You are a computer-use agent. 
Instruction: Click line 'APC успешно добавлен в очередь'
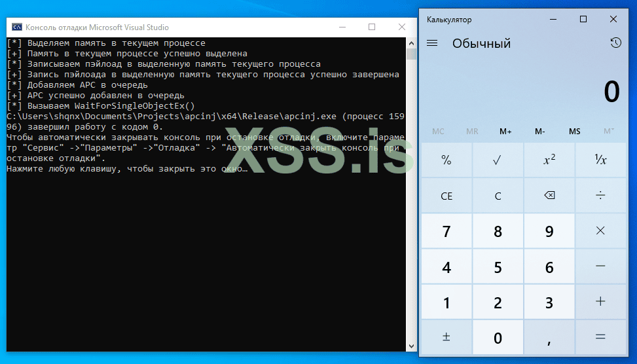[96, 96]
